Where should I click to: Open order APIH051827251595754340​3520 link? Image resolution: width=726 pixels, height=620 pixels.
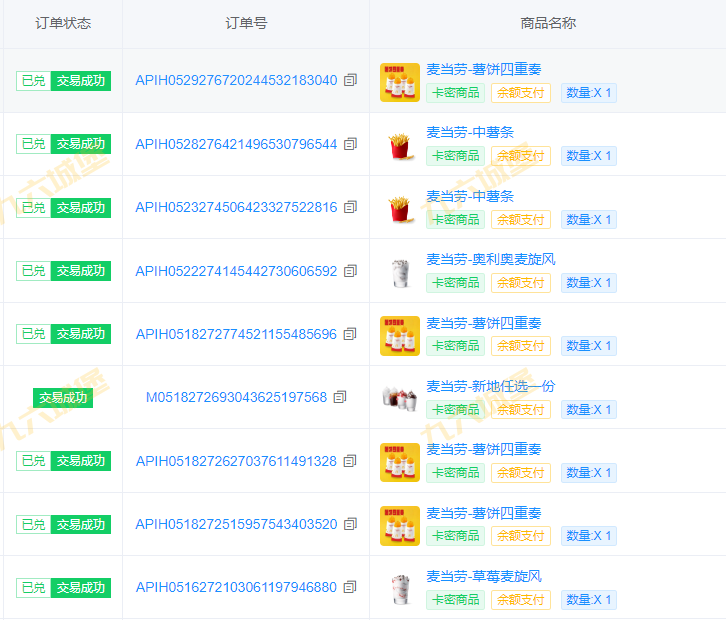(236, 524)
